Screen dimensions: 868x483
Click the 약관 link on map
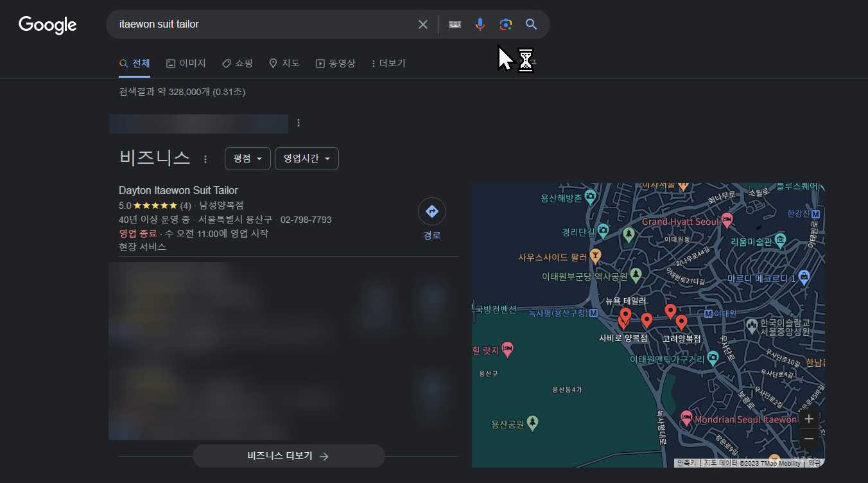pos(814,462)
